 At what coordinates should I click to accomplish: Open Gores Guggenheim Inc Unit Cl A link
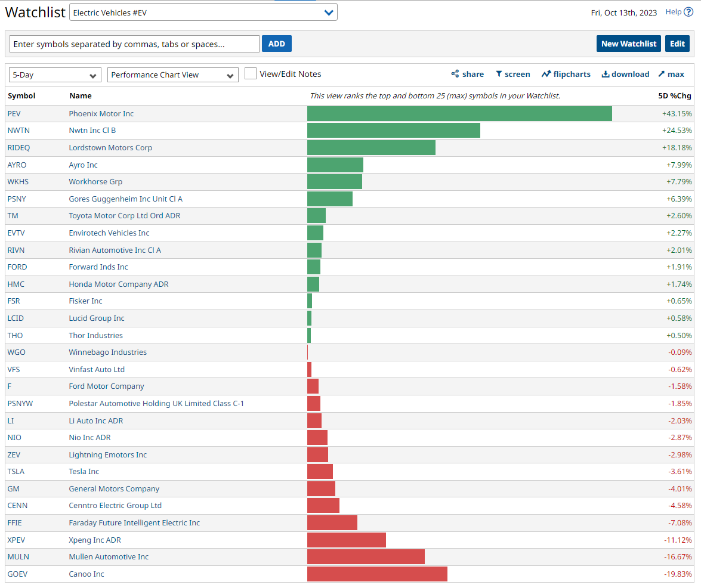[x=126, y=199]
